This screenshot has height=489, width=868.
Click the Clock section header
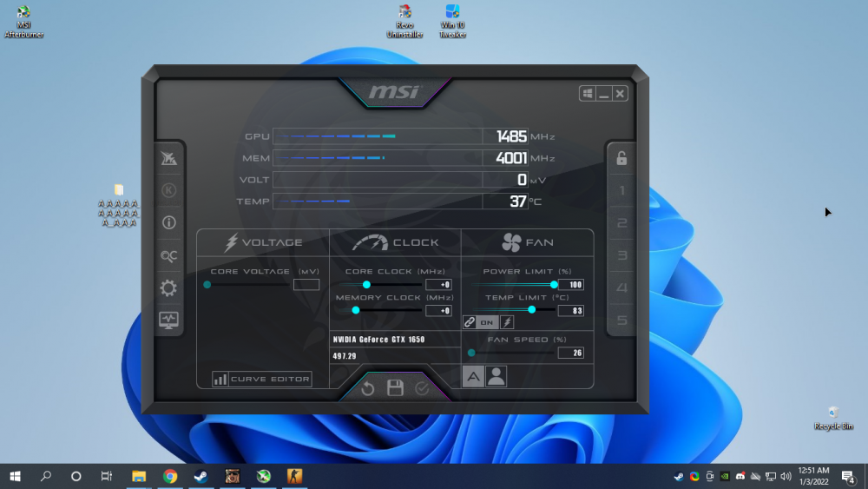(395, 242)
